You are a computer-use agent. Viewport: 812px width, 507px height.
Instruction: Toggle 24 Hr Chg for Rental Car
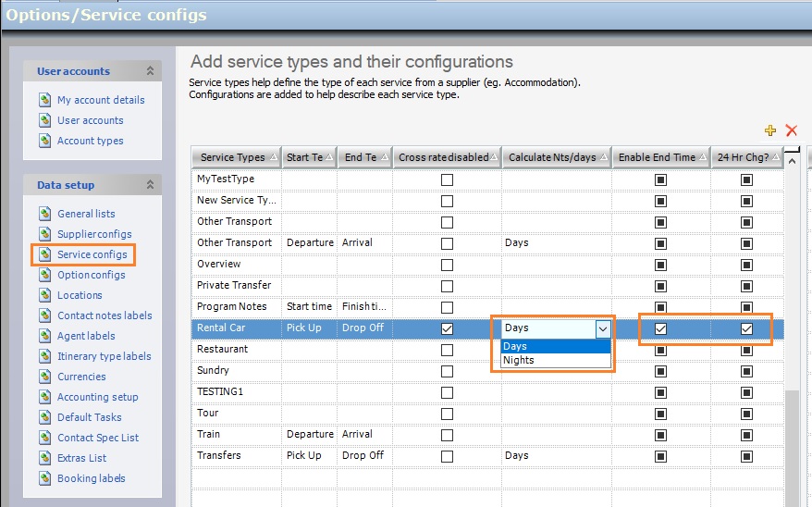pyautogui.click(x=746, y=328)
